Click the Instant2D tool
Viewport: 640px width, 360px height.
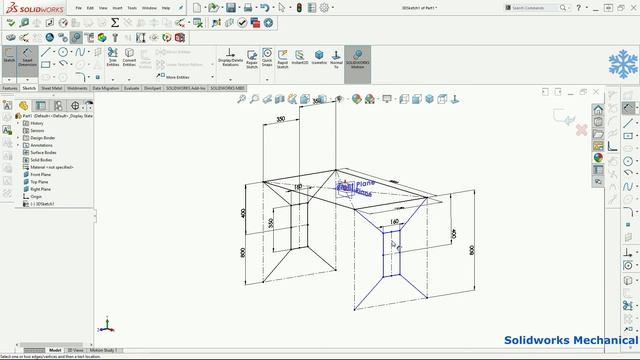point(300,57)
